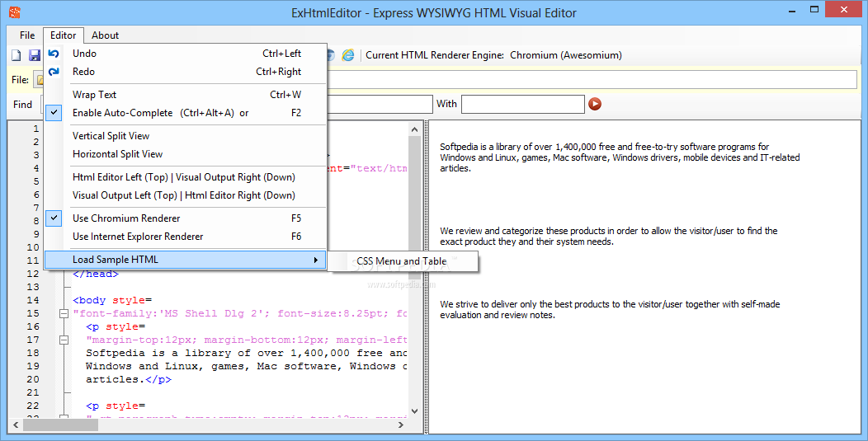Toggle Use Chromium Renderer option
Screen dimensions: 868x441
(186, 218)
